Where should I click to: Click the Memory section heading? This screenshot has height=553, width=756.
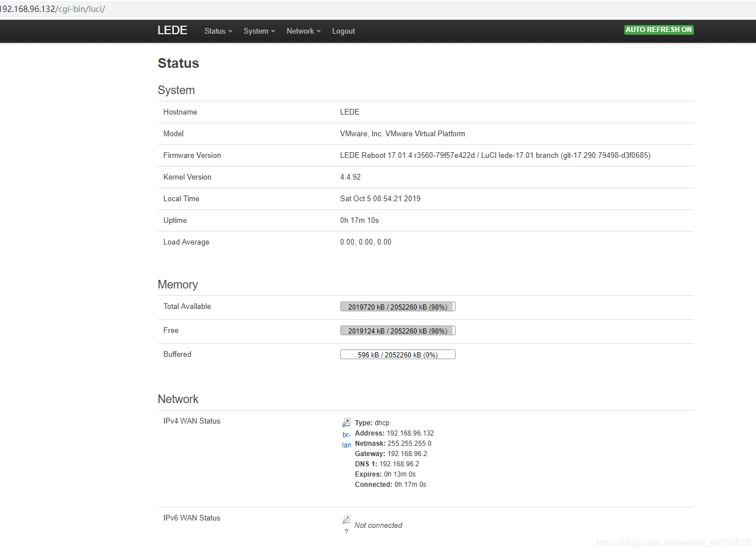click(178, 284)
